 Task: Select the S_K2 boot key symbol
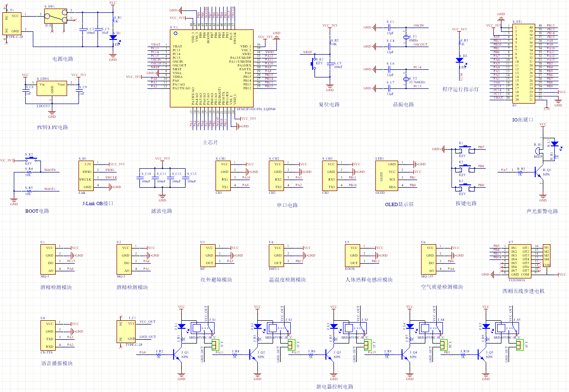[x=31, y=159]
